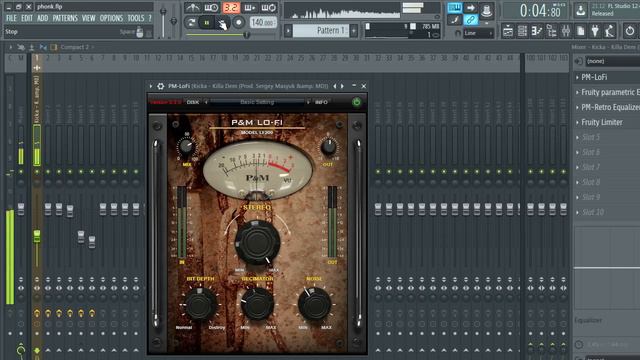Viewport: 640px width, 360px height.
Task: Click the large STEREO knob
Action: pos(257,242)
